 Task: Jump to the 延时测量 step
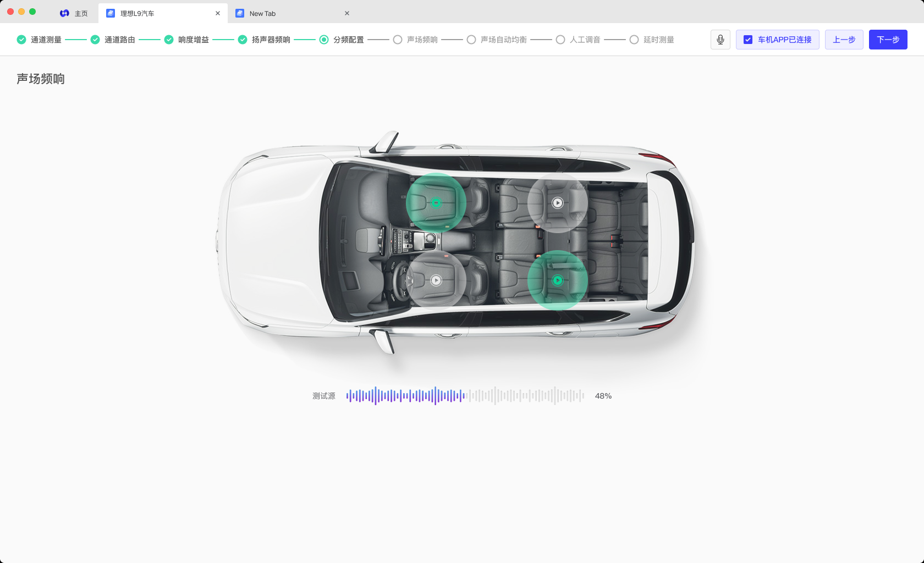[x=652, y=40]
